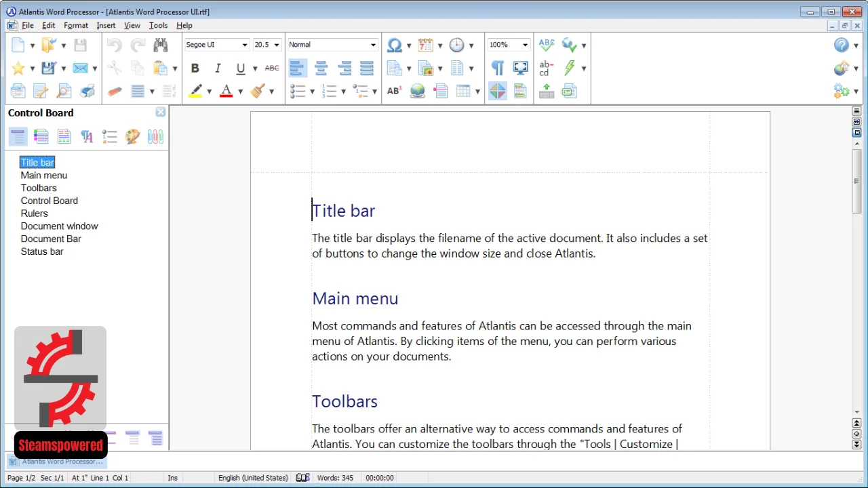868x488 pixels.
Task: Jump to Toolbars heading in Control Board
Action: [x=39, y=188]
